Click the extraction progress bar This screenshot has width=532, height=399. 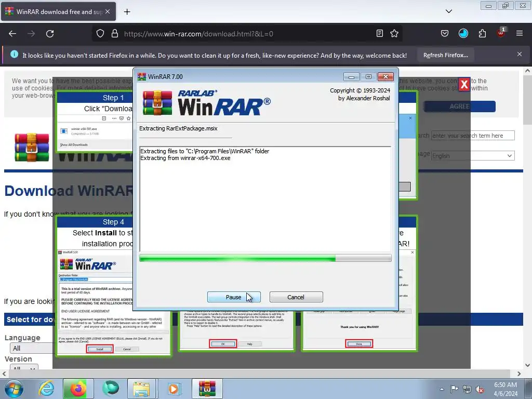[x=265, y=259]
